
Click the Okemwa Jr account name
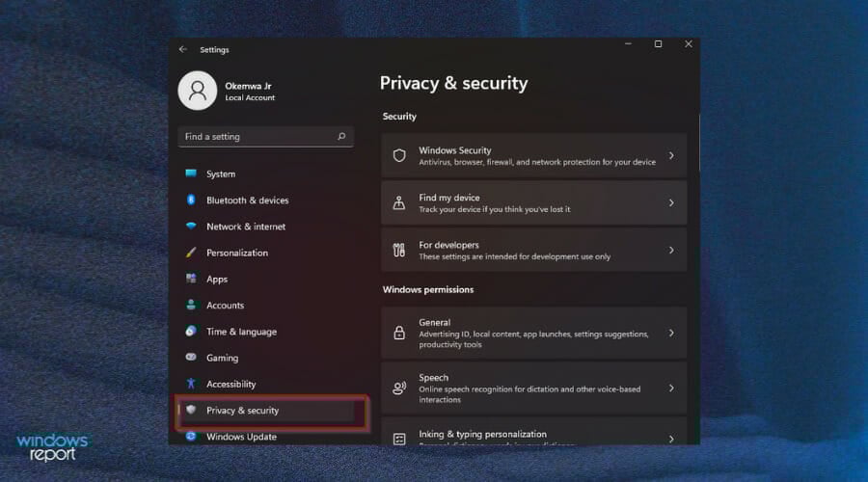point(248,86)
